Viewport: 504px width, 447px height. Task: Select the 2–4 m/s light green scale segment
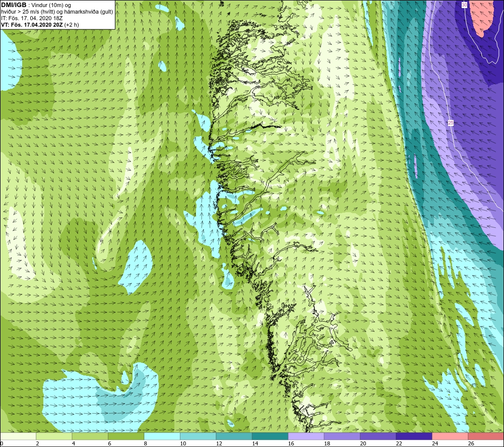(x=54, y=436)
